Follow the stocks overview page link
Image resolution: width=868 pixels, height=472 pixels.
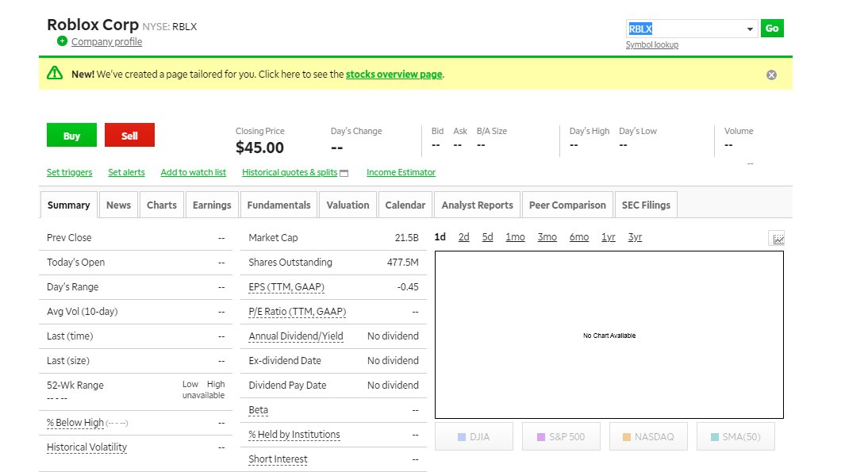click(x=394, y=74)
